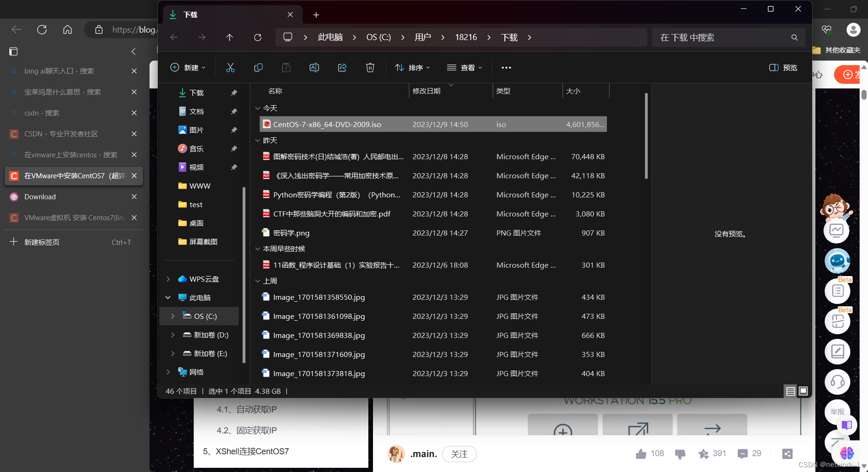Collapse the 昨天 file group

click(x=258, y=140)
